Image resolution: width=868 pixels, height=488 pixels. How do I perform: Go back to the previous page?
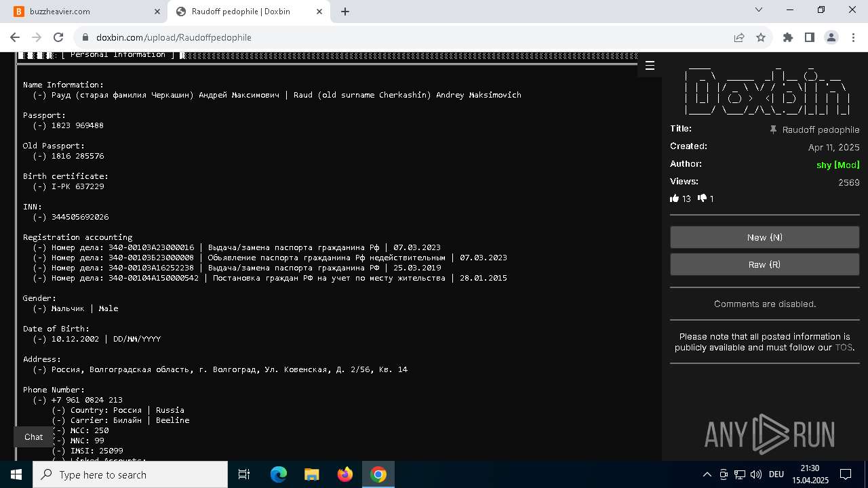(15, 37)
